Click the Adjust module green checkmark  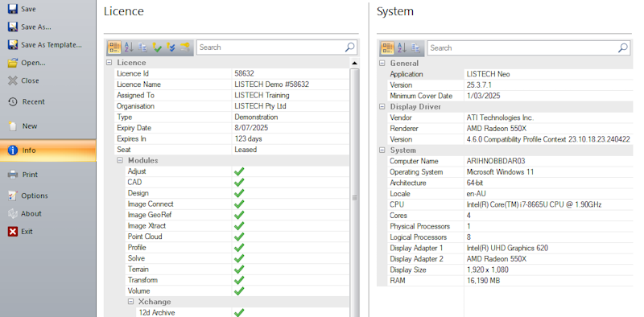pyautogui.click(x=239, y=171)
